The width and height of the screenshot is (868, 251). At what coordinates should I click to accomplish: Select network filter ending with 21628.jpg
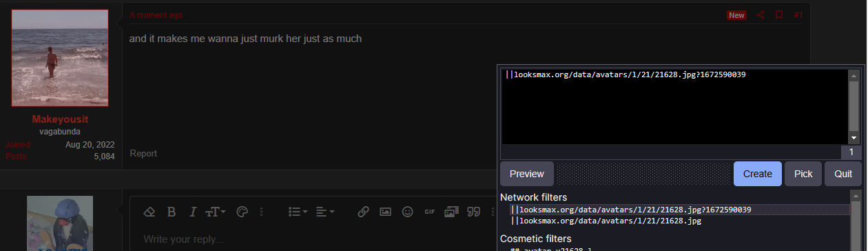[606, 221]
